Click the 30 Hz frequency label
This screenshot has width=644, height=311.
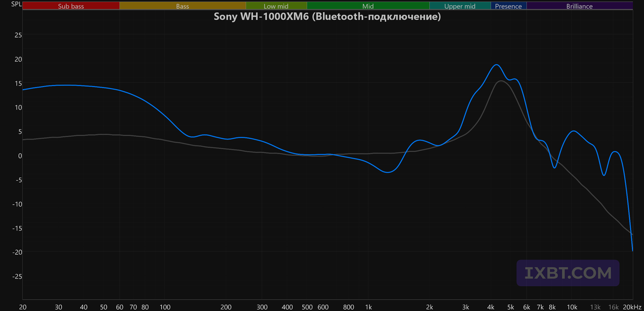click(59, 307)
